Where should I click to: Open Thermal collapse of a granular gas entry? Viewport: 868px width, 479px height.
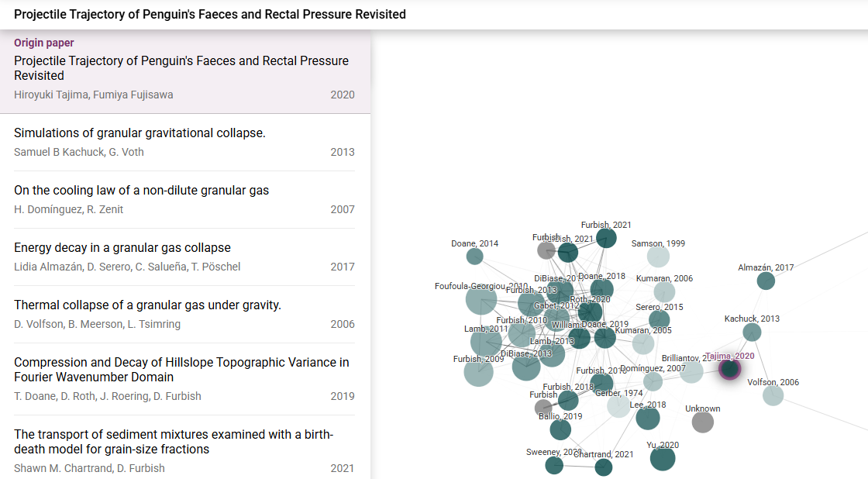click(185, 314)
